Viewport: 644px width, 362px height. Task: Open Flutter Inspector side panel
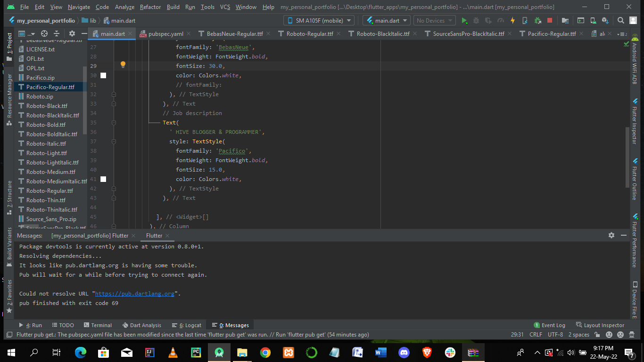coord(635,122)
